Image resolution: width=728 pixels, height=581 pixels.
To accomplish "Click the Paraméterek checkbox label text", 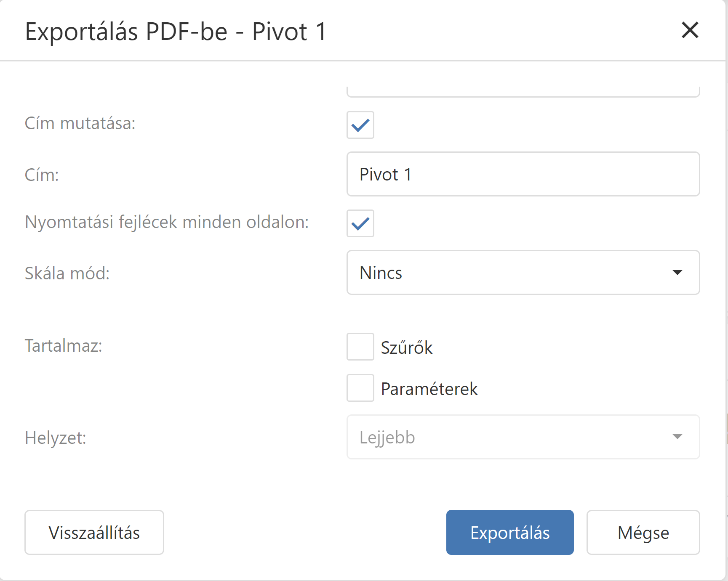I will 429,389.
